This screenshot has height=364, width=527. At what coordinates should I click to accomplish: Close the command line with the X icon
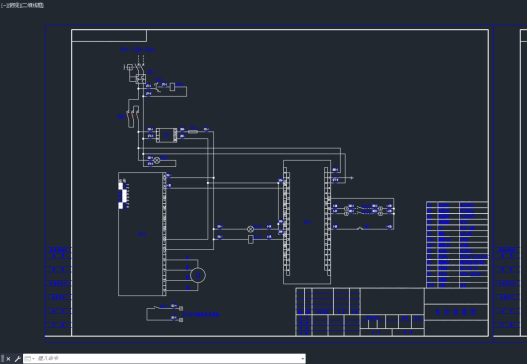[8, 359]
